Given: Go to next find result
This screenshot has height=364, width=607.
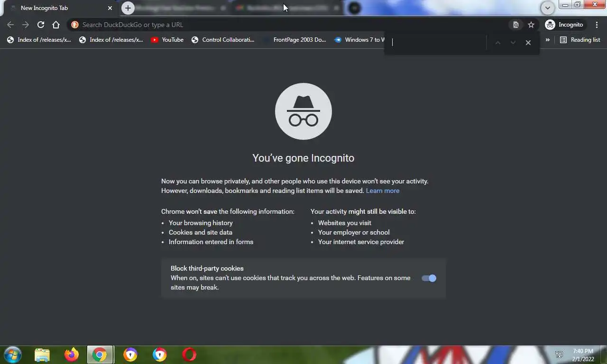Looking at the screenshot, I should (513, 43).
